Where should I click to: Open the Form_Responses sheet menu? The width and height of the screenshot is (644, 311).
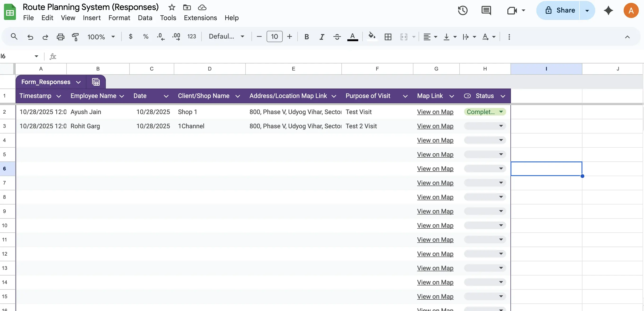(78, 82)
